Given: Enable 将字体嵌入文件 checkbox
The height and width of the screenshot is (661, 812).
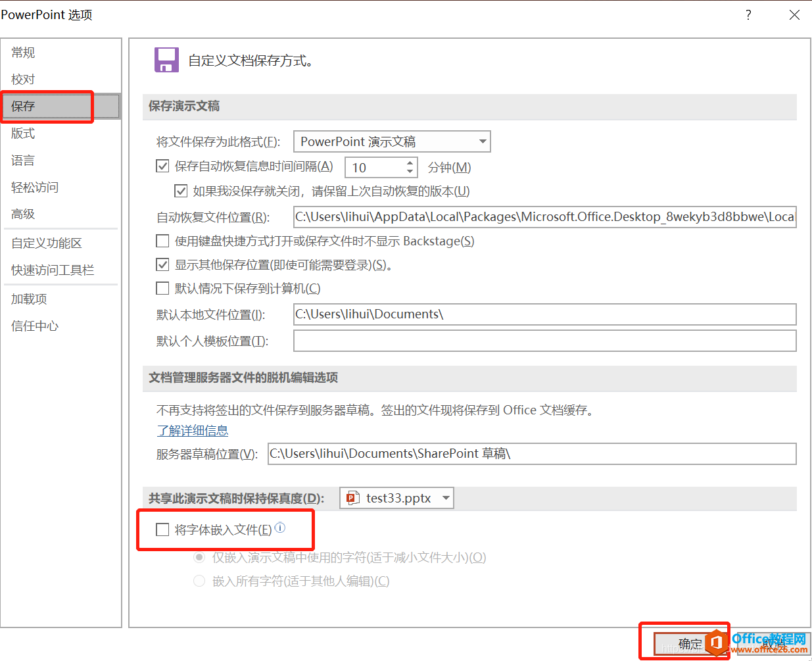Looking at the screenshot, I should [162, 529].
